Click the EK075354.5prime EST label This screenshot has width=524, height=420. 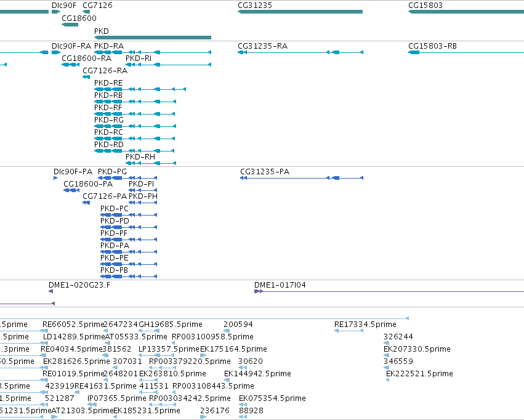click(272, 398)
